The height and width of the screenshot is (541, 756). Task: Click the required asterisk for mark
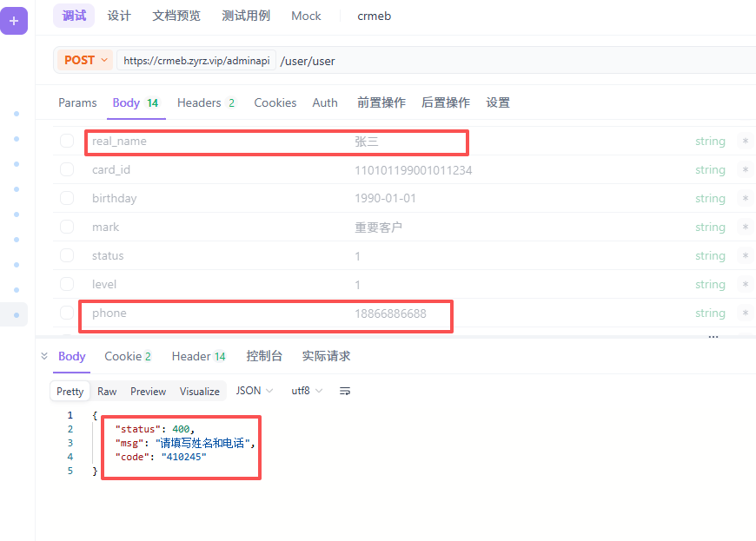point(746,227)
